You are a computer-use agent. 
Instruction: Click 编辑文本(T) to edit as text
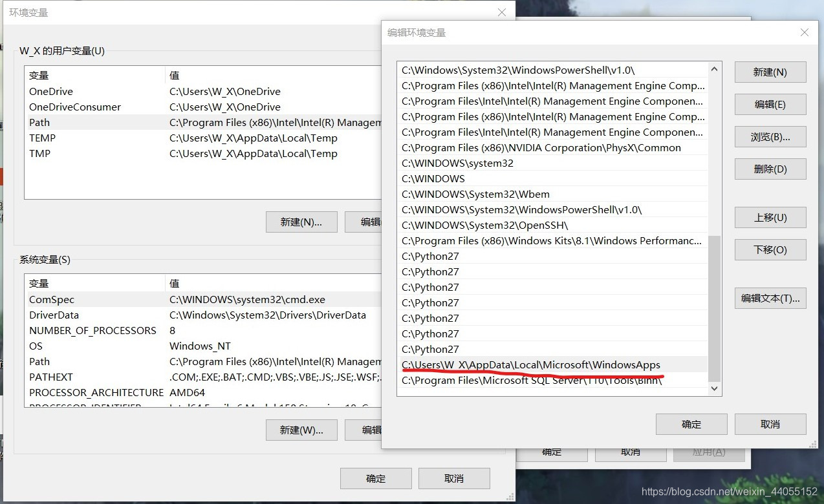(x=770, y=298)
